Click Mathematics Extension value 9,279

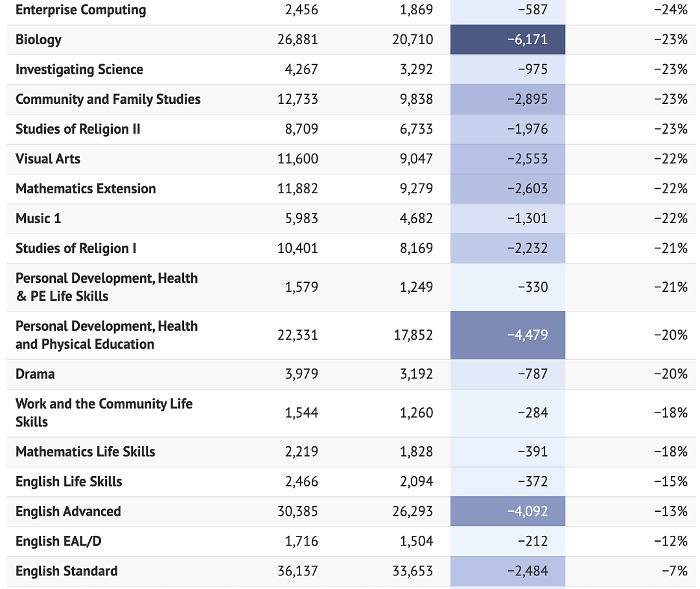coord(416,189)
